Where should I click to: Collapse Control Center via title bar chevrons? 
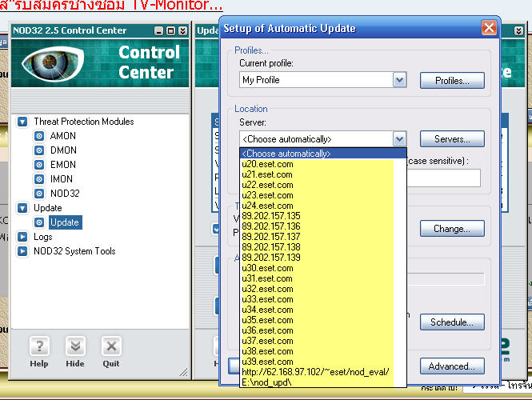[x=183, y=31]
